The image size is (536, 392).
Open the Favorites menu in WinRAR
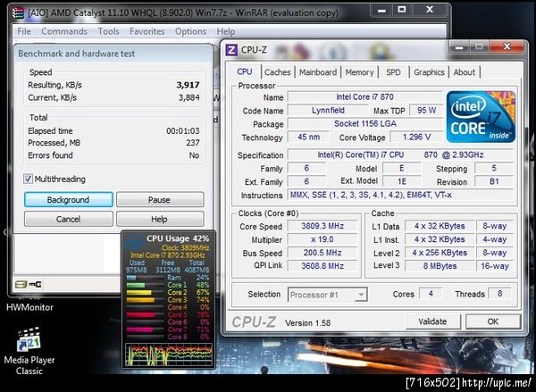pyautogui.click(x=147, y=31)
